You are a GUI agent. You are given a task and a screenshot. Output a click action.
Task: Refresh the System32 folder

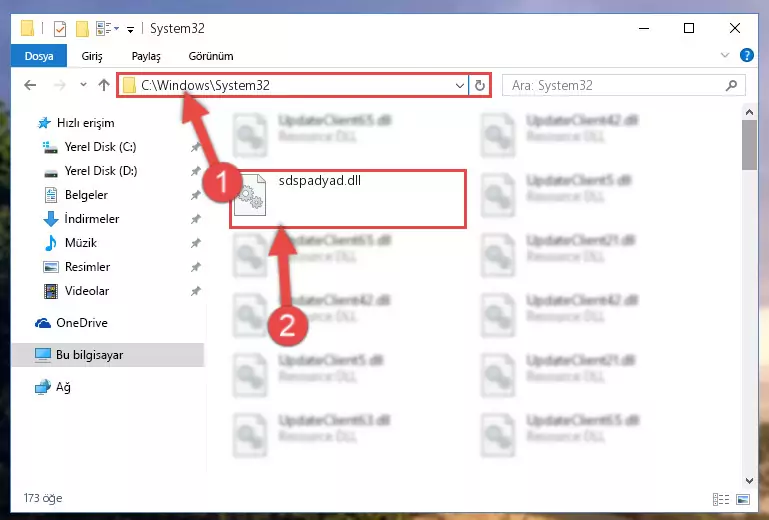[x=480, y=86]
